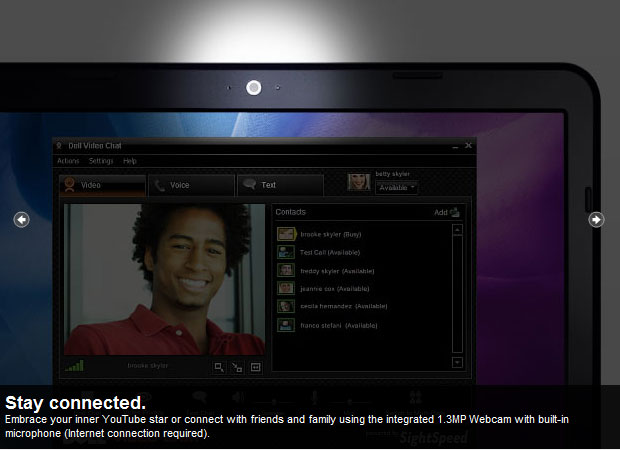Open the Help menu

click(x=130, y=161)
